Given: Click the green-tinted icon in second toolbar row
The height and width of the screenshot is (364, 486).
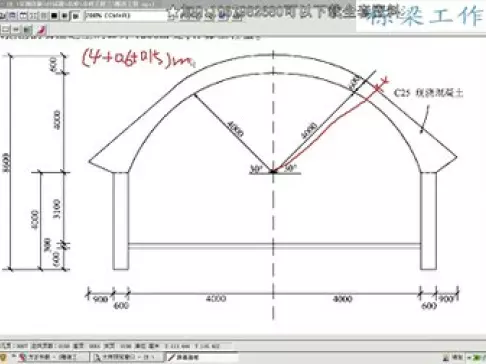Looking at the screenshot, I should pyautogui.click(x=27, y=29).
